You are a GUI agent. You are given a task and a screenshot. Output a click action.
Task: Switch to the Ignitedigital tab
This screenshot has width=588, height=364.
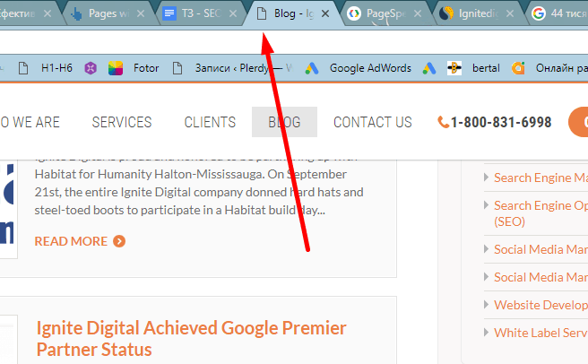479,13
